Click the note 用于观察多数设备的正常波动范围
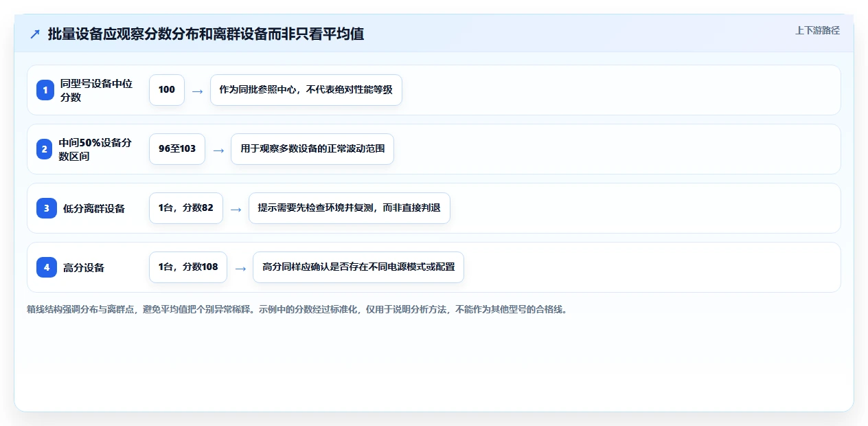868x426 pixels. tap(312, 149)
